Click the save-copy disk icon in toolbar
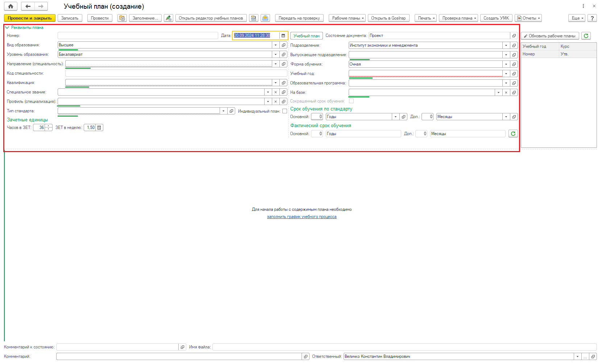The image size is (602, 364). [x=254, y=18]
